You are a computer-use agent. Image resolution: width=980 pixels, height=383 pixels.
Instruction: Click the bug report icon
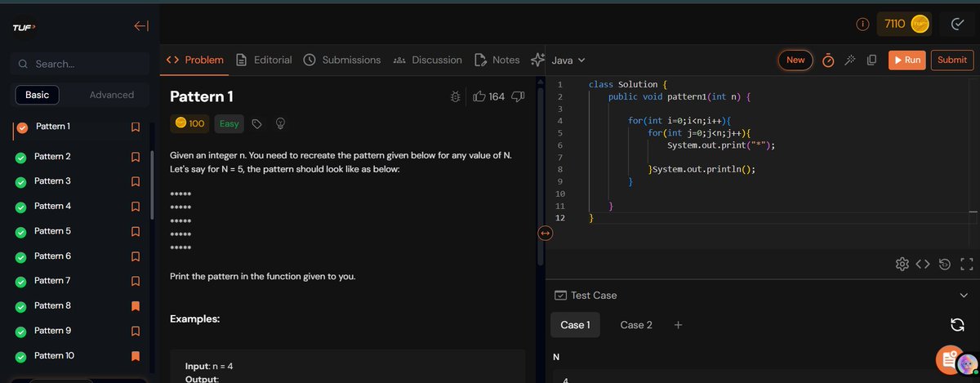pyautogui.click(x=455, y=96)
